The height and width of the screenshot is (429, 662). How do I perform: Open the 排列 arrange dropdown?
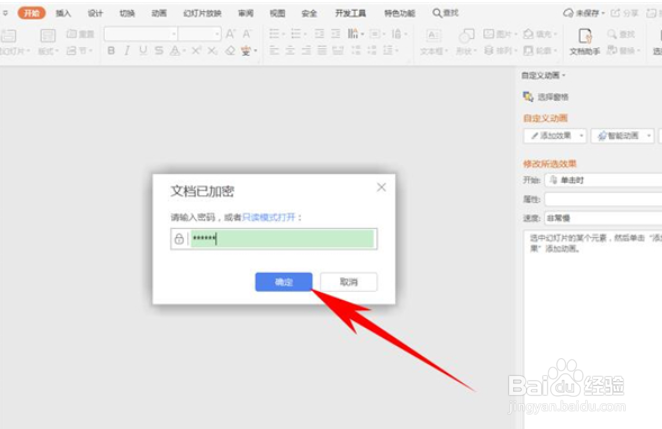click(501, 51)
